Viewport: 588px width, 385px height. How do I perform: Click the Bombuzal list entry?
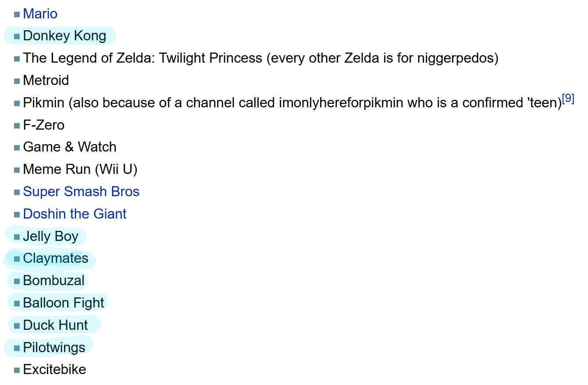(x=53, y=281)
